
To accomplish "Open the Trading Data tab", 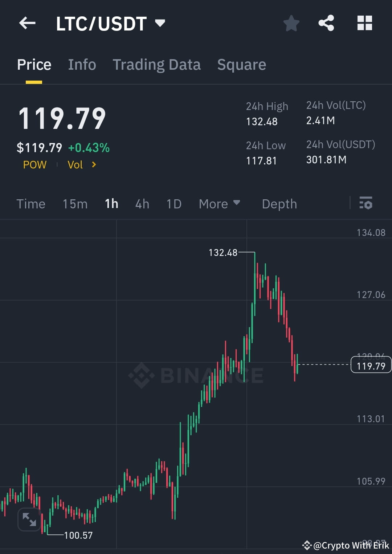I will point(157,64).
